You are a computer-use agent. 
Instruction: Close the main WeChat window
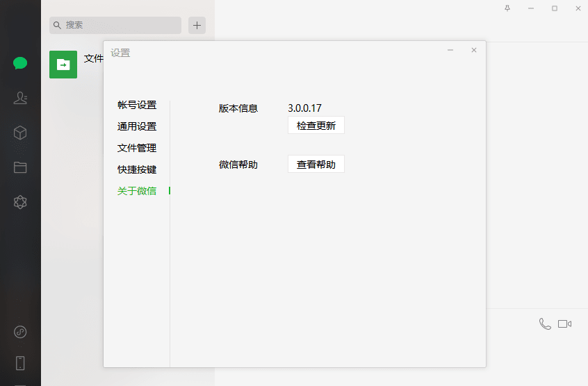pos(578,8)
